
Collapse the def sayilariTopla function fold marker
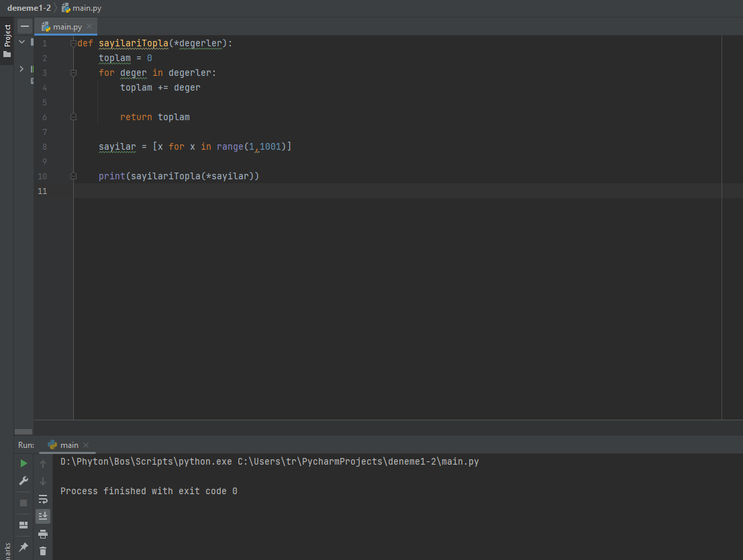pyautogui.click(x=73, y=43)
